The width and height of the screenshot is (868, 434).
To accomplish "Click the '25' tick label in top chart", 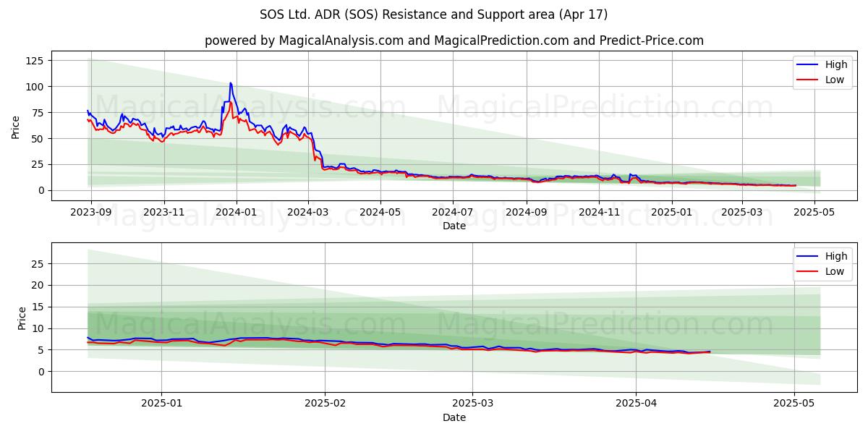I will pos(39,164).
